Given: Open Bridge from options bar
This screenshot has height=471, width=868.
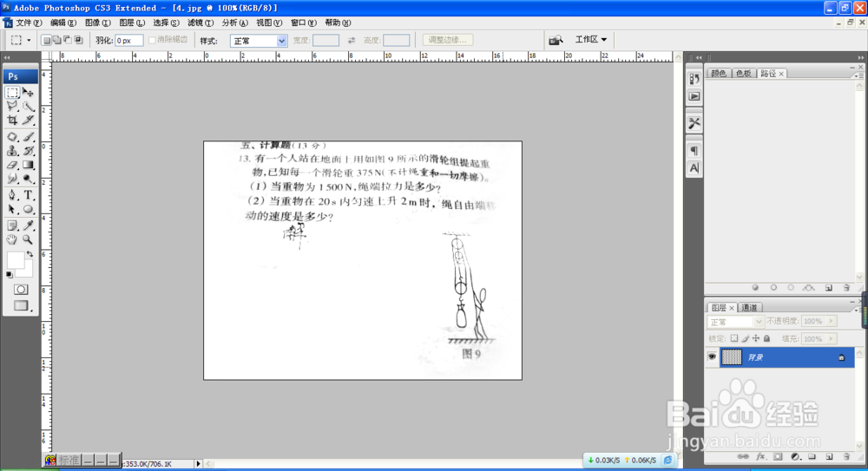Looking at the screenshot, I should [x=556, y=40].
